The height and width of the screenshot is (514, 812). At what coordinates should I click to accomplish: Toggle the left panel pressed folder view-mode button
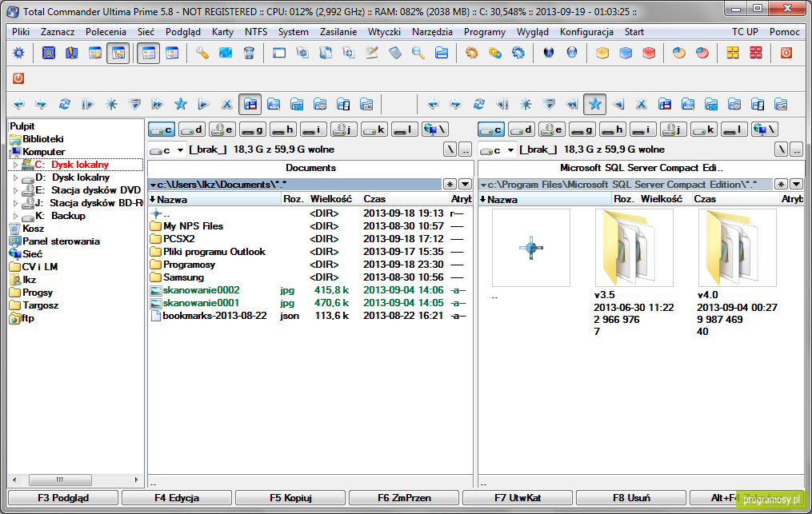(x=250, y=105)
